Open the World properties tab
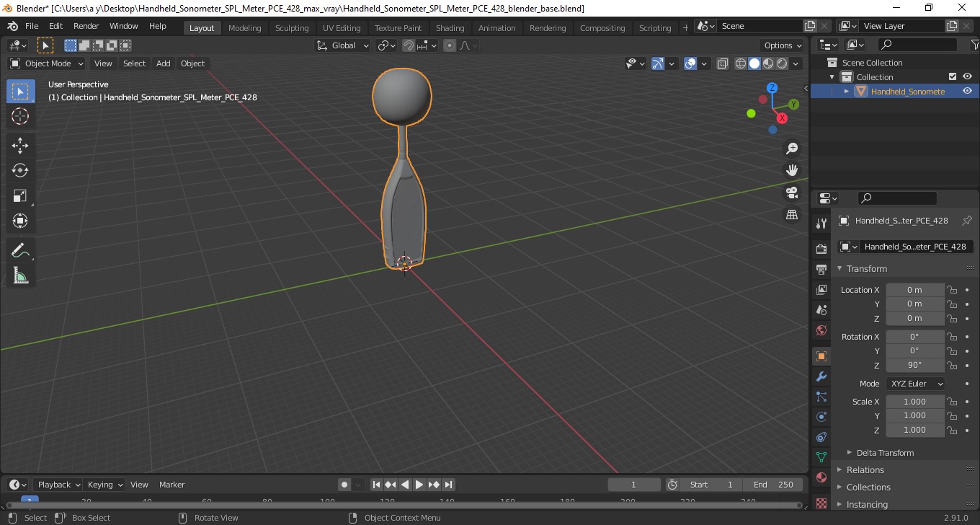This screenshot has width=980, height=525. [821, 330]
